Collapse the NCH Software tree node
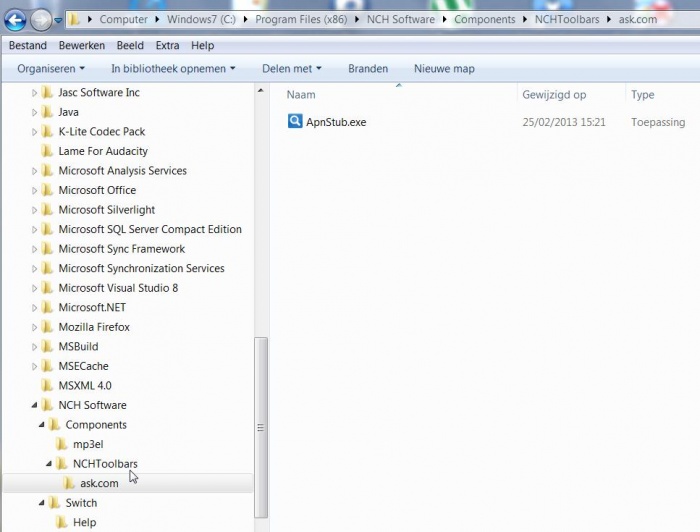Viewport: 700px width, 532px height. 34,405
